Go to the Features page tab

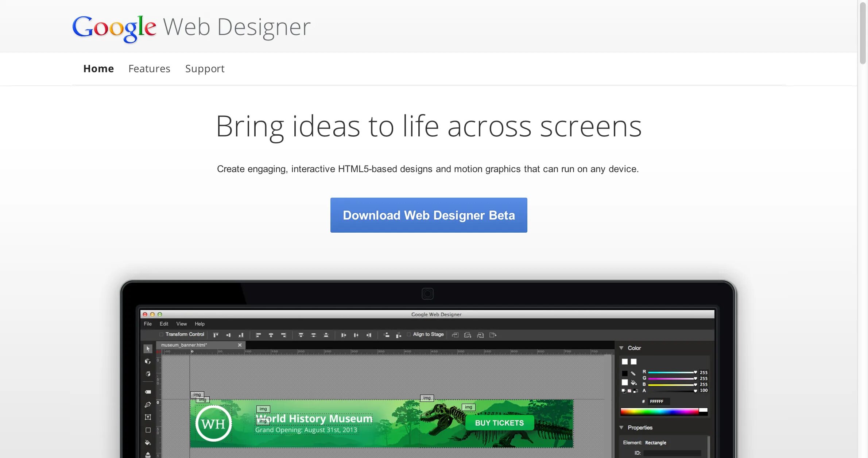pos(149,69)
